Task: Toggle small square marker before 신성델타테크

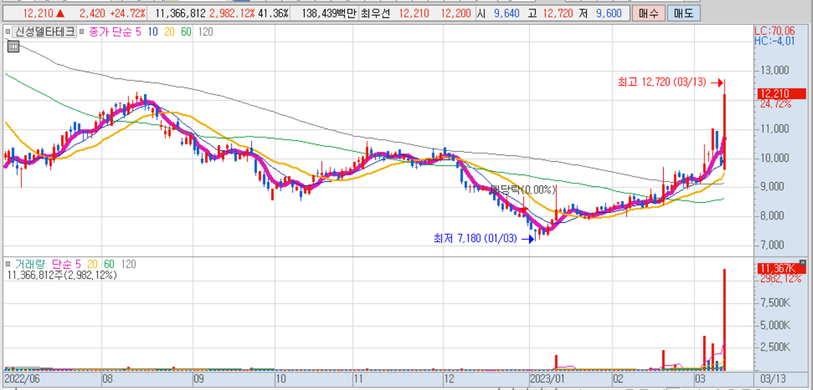Action: pyautogui.click(x=8, y=32)
